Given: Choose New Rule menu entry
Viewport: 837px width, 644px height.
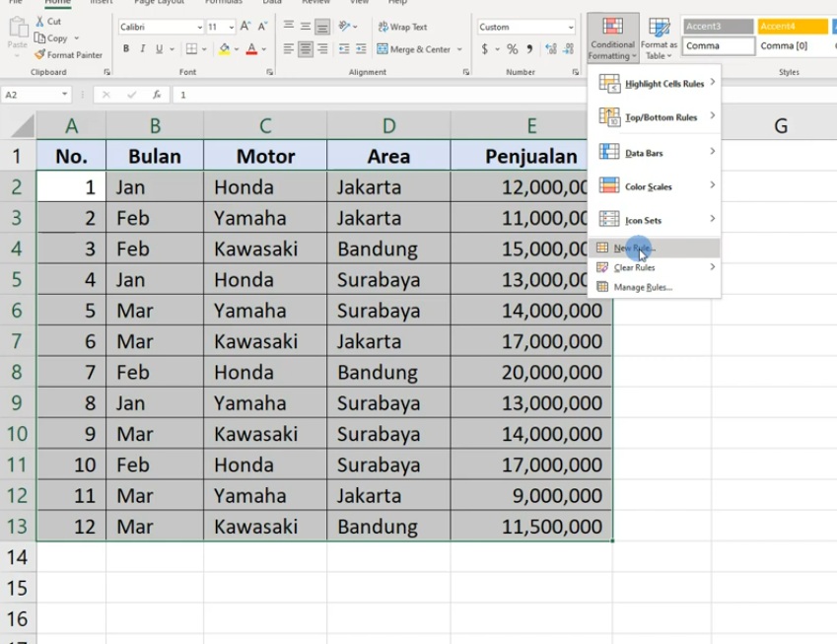Looking at the screenshot, I should [655, 248].
